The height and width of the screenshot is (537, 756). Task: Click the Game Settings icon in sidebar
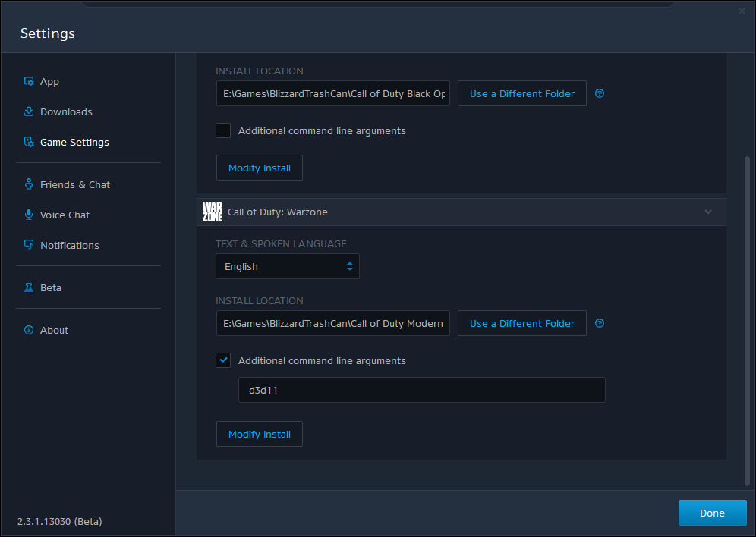point(29,142)
